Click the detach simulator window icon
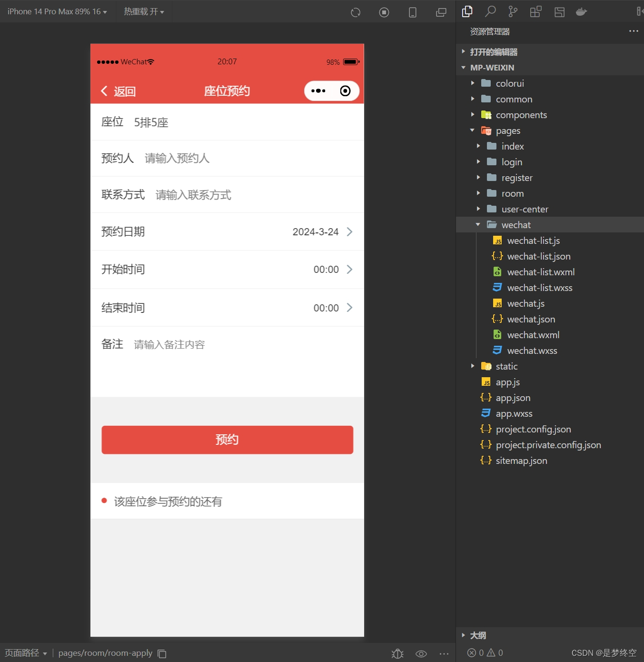644x662 pixels. tap(441, 12)
